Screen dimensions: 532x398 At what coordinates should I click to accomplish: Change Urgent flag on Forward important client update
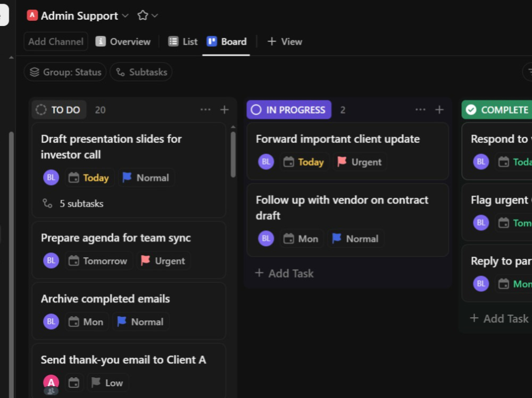coord(360,162)
